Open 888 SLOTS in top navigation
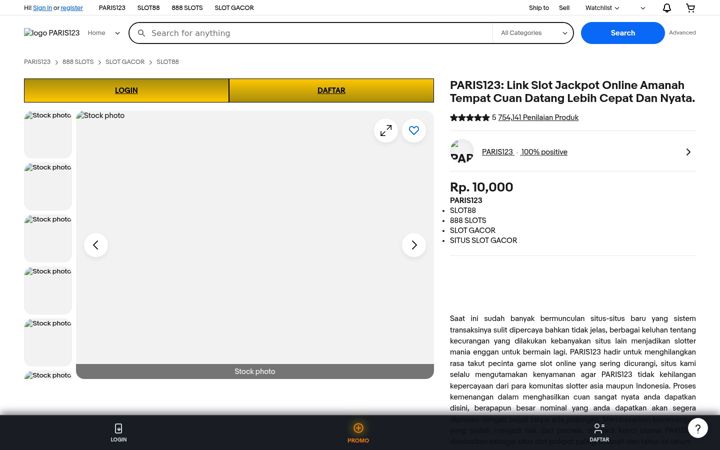 coord(187,8)
